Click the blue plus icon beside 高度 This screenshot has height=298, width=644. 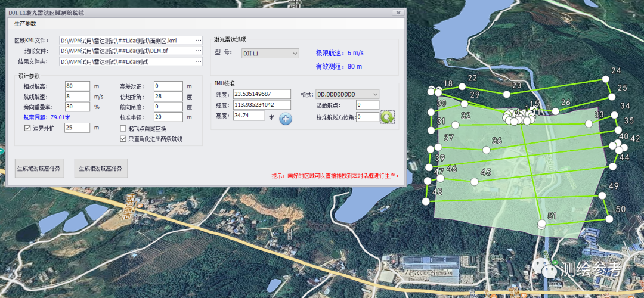pos(286,119)
